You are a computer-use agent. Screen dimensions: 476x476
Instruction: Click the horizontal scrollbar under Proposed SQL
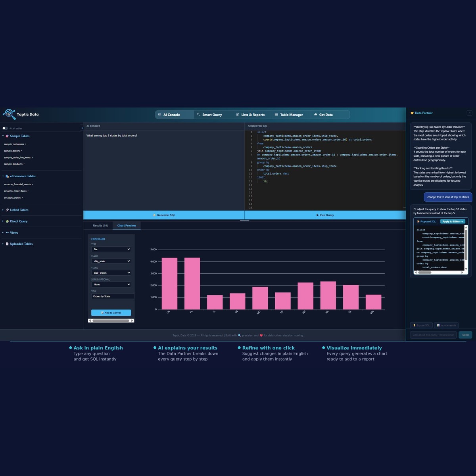pyautogui.click(x=439, y=273)
